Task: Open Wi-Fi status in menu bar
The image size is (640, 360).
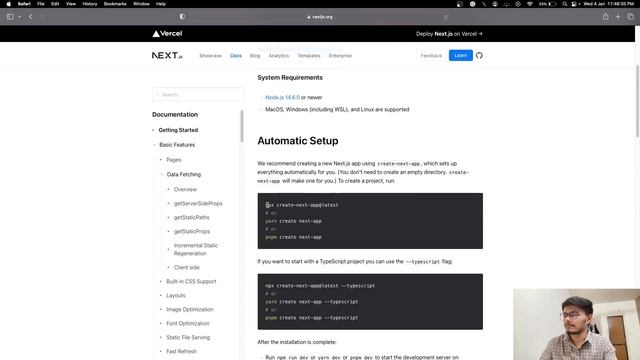Action: 530,4
